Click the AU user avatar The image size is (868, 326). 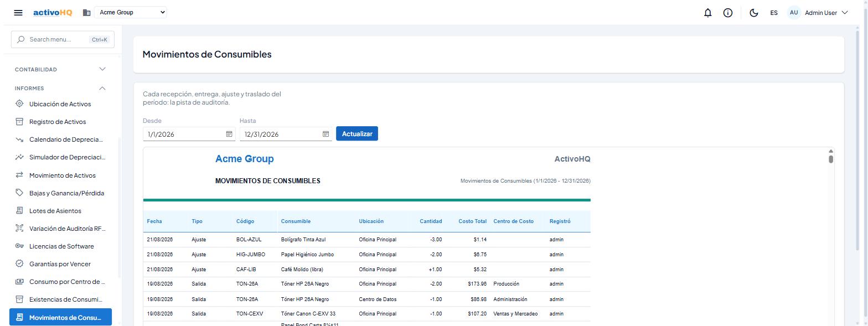point(794,13)
